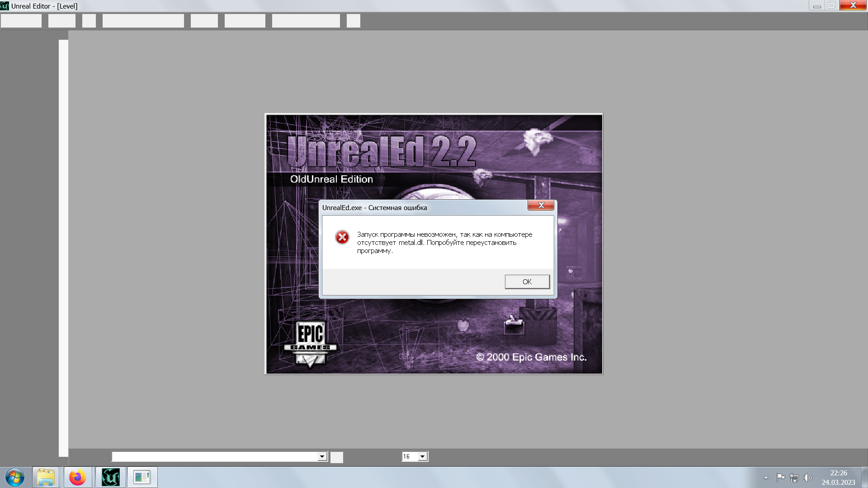Launch Firefox from the taskbar
This screenshot has height=488, width=868.
click(78, 477)
